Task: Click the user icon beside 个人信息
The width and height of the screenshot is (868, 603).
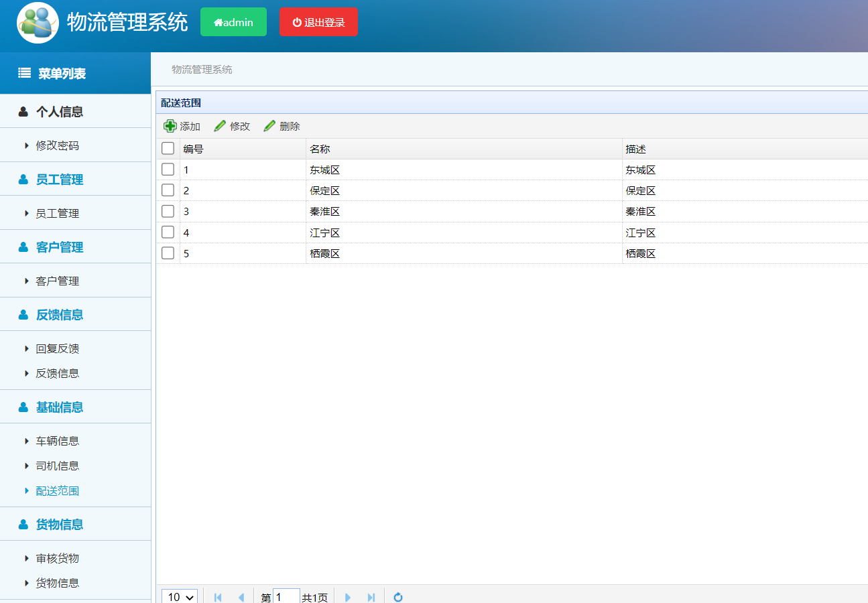Action: 23,111
